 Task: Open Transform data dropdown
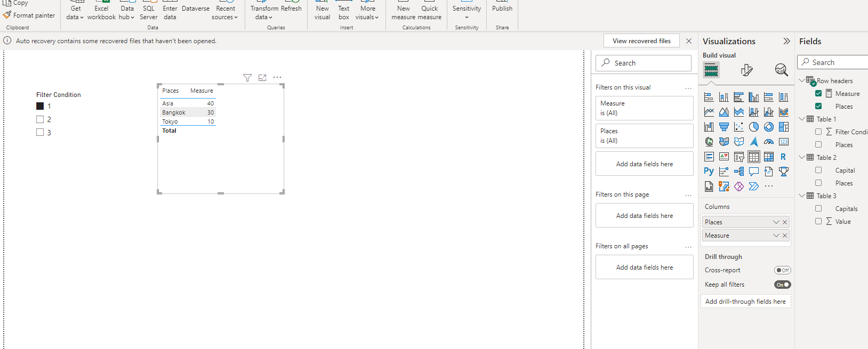(x=264, y=13)
